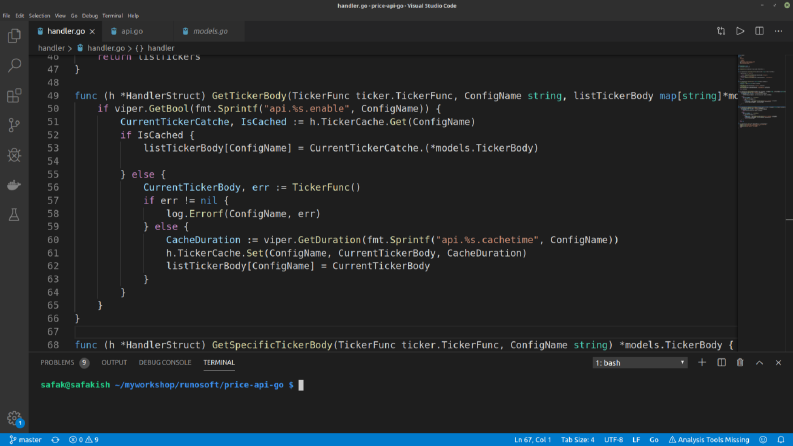The height and width of the screenshot is (446, 793).
Task: Click Analysis Tools Missing warning
Action: click(709, 439)
